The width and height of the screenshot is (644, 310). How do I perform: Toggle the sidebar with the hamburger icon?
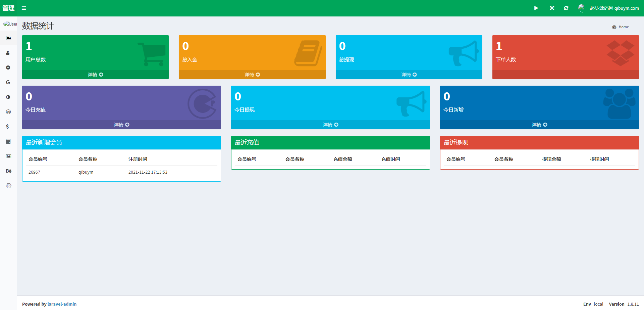point(24,8)
